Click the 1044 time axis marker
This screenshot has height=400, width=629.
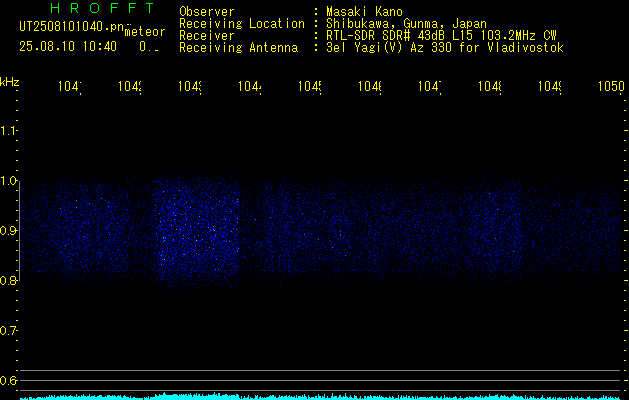click(x=250, y=86)
